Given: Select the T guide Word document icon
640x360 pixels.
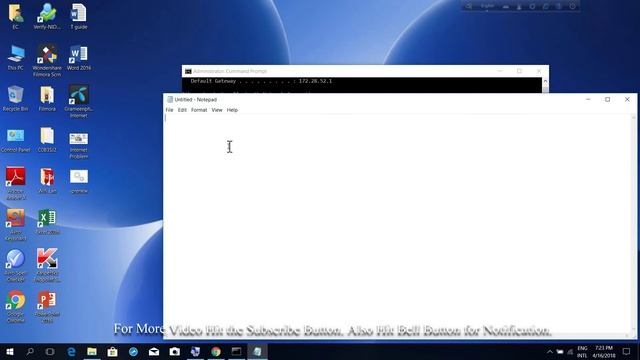Looking at the screenshot, I should pyautogui.click(x=79, y=17).
